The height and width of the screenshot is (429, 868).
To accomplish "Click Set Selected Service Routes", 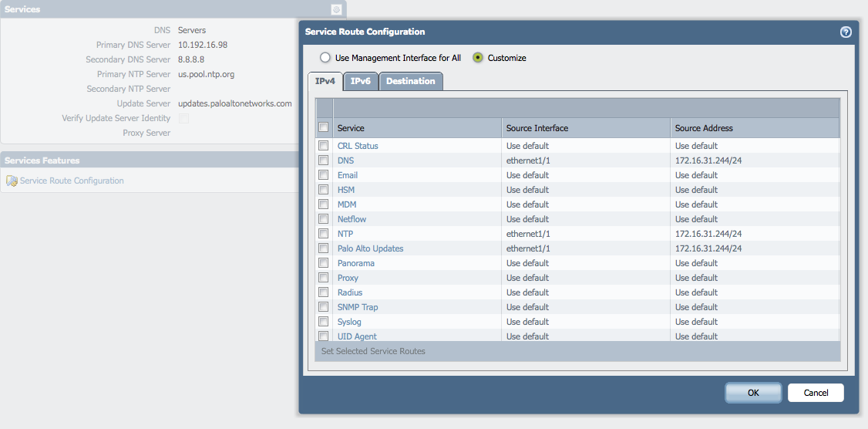I will coord(373,351).
